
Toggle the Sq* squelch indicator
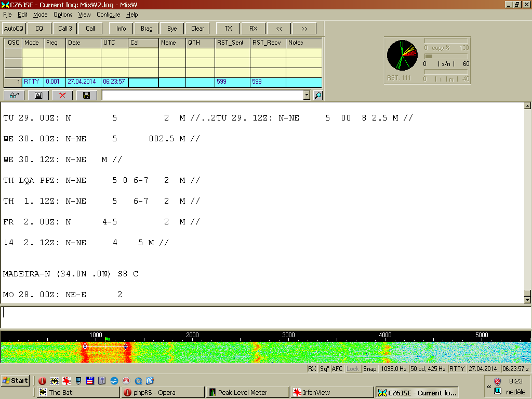[324, 369]
